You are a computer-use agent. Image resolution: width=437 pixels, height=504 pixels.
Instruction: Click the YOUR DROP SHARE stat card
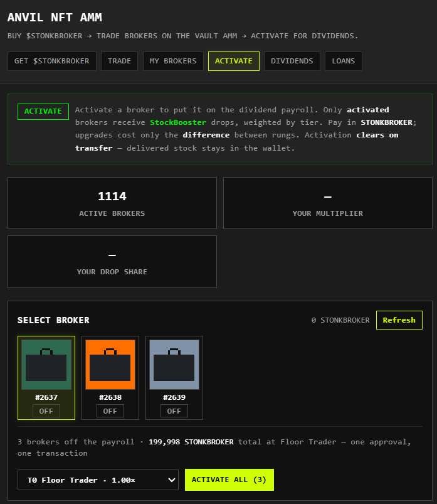coord(112,262)
